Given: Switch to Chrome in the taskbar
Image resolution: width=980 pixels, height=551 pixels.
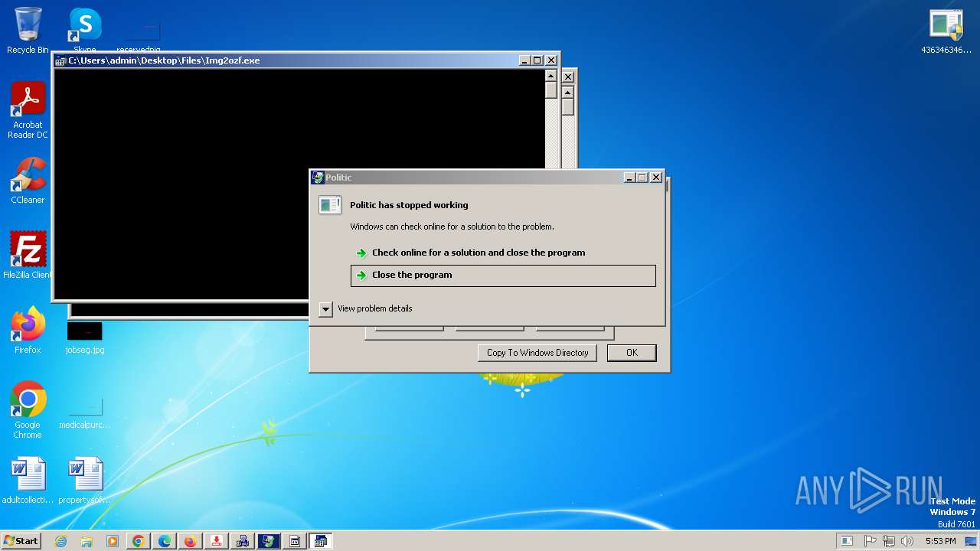Looking at the screenshot, I should coord(139,541).
